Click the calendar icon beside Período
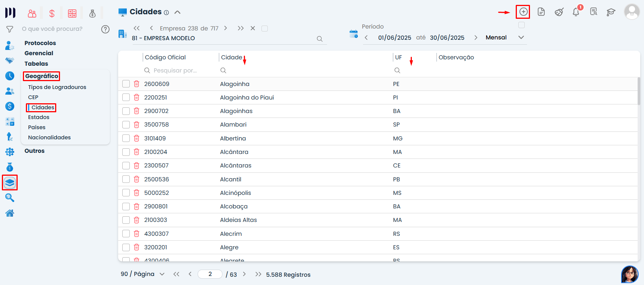This screenshot has width=644, height=285. pyautogui.click(x=353, y=34)
